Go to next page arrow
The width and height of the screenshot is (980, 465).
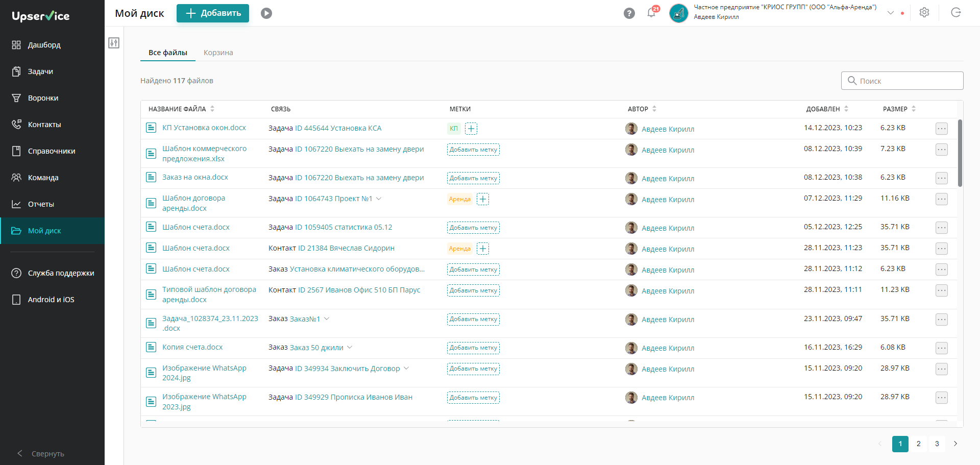pyautogui.click(x=955, y=444)
